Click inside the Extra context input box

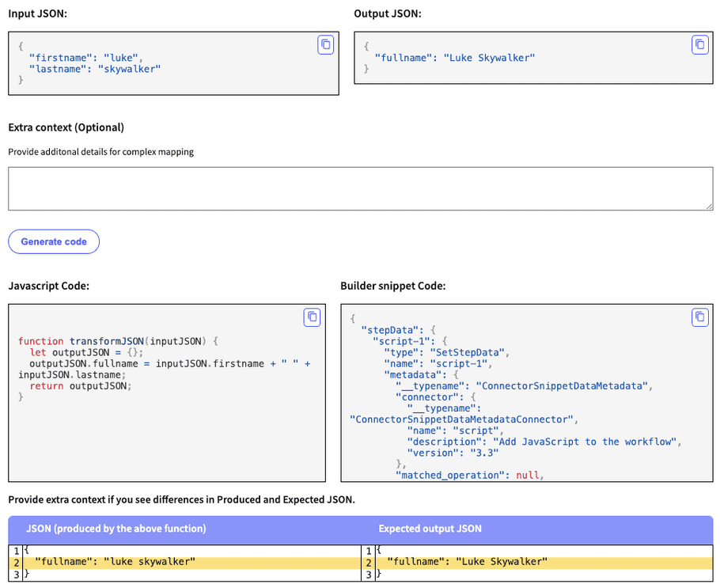click(x=360, y=186)
